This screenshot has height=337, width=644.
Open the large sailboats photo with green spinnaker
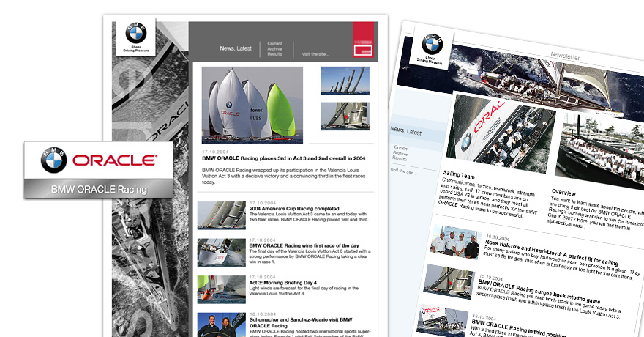click(252, 105)
